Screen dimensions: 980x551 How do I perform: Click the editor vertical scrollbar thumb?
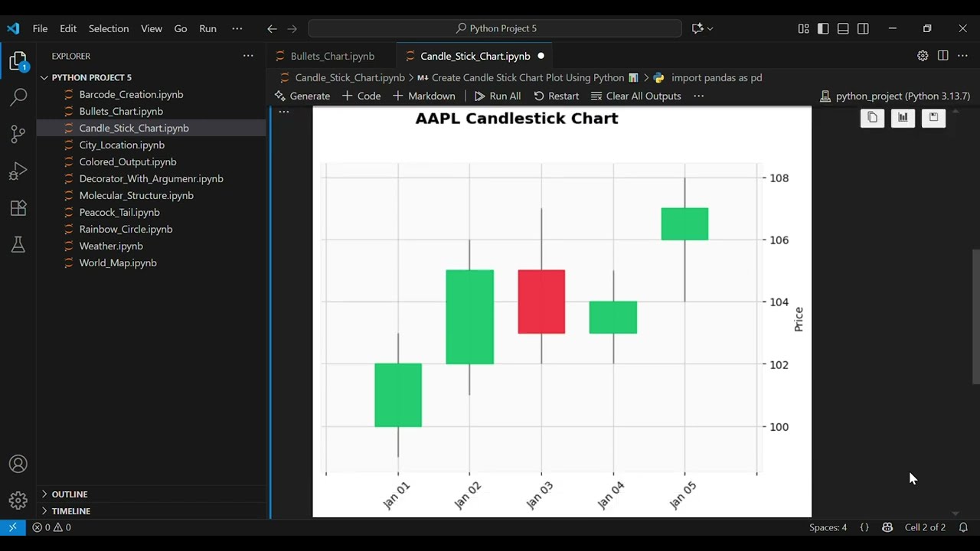(975, 317)
